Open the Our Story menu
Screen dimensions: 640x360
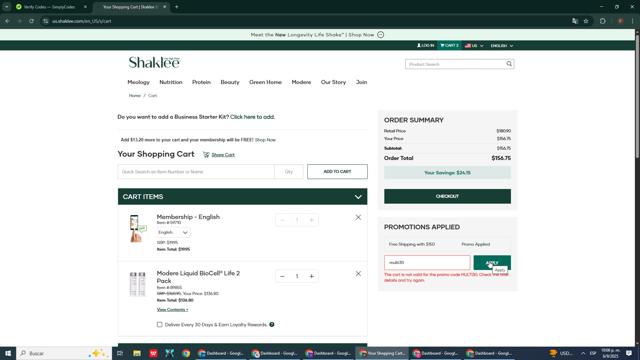click(333, 82)
